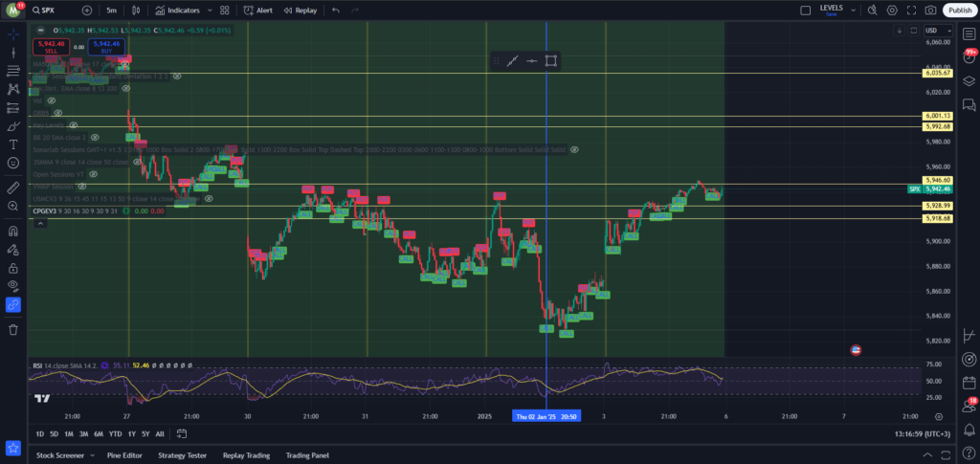Screen dimensions: 980x464
Task: Show the BB 20 SMA close 2 indicator
Action: tap(95, 138)
